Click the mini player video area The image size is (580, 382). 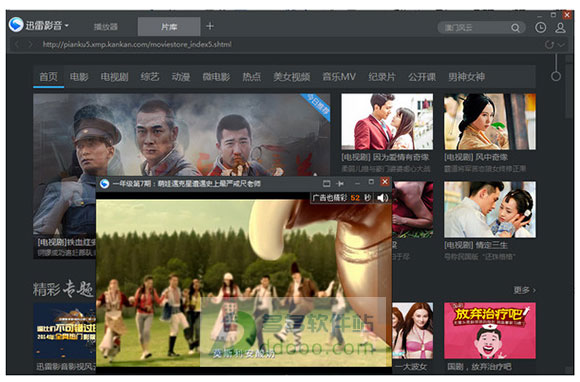244,283
